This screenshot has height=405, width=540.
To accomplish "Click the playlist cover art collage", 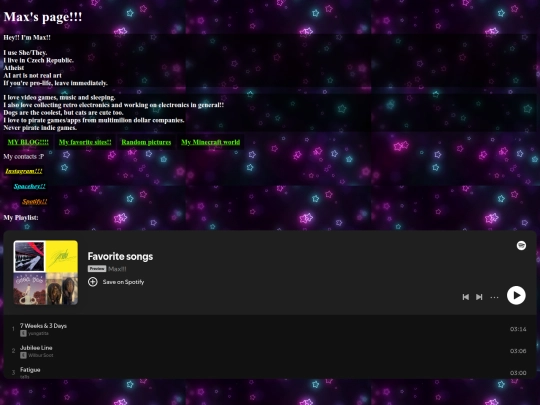I will click(x=45, y=272).
